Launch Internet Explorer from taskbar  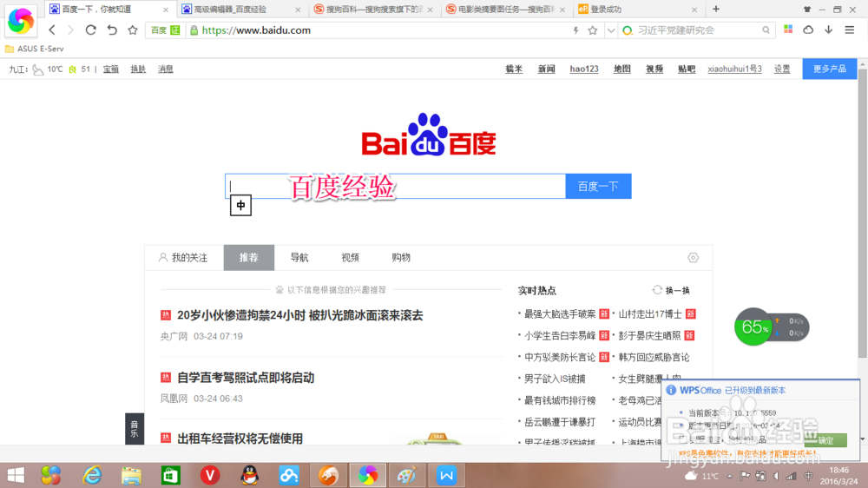92,475
